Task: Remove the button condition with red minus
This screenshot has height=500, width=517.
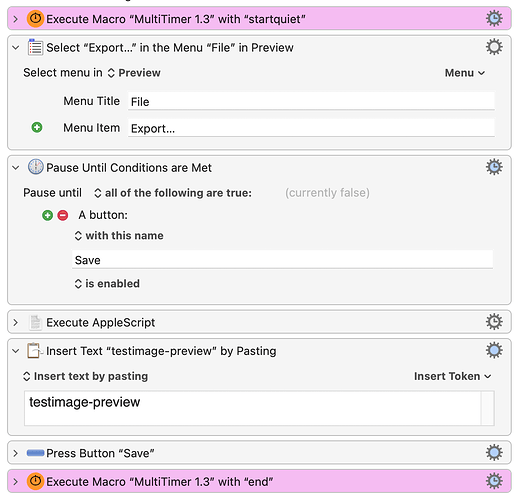Action: click(x=63, y=215)
